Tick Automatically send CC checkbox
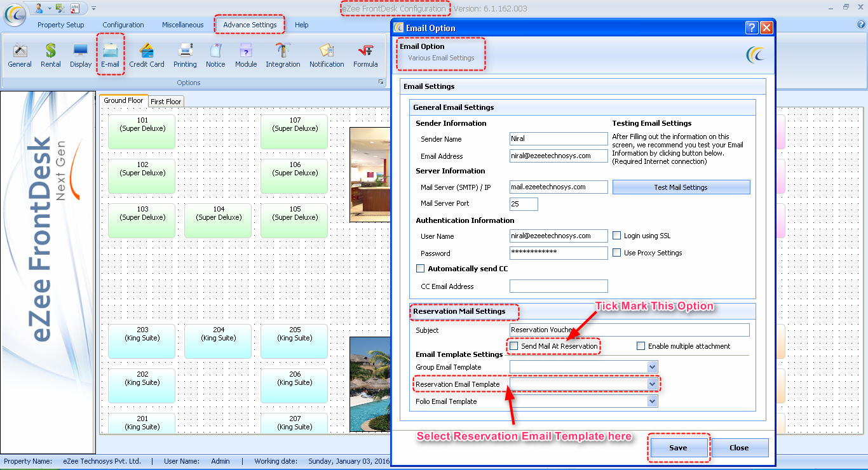The width and height of the screenshot is (868, 470). 420,269
